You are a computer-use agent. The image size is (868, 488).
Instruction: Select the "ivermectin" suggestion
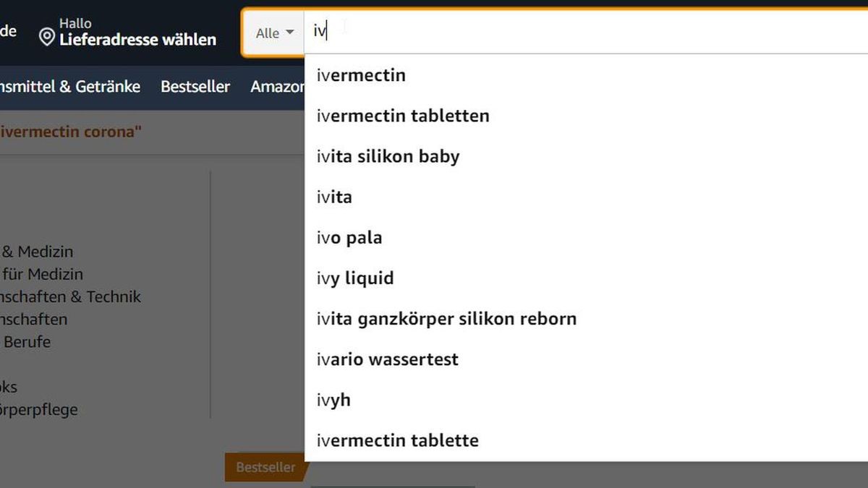(361, 75)
